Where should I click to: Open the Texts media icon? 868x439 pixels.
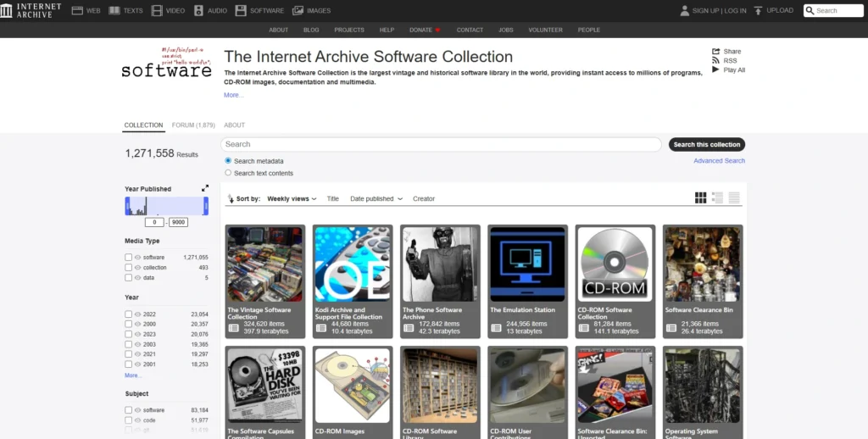[x=114, y=10]
